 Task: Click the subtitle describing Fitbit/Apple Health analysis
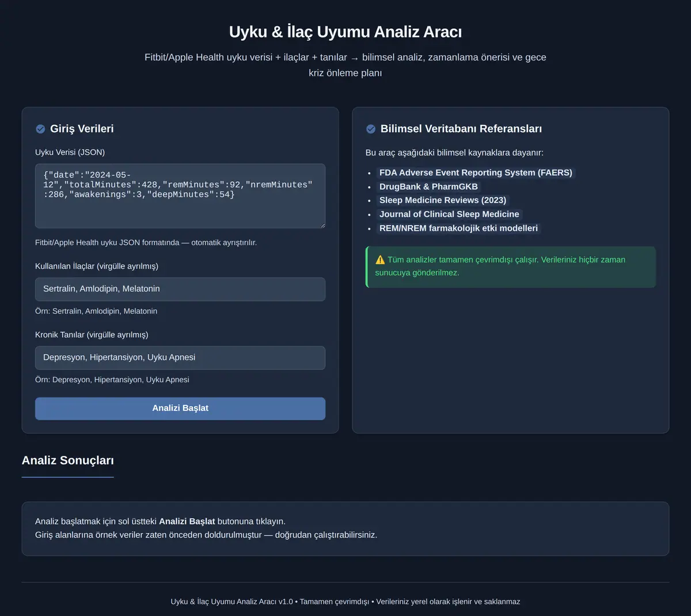345,65
